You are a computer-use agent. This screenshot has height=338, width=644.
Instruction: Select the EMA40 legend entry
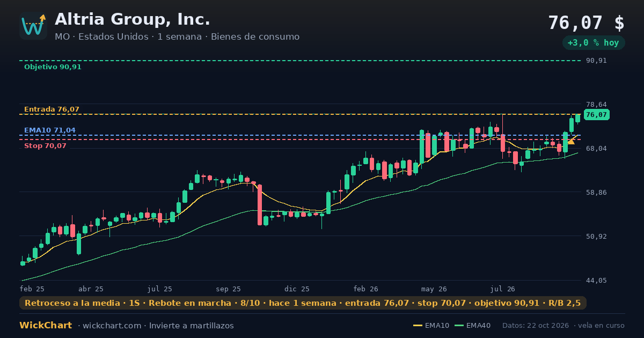[x=472, y=326]
